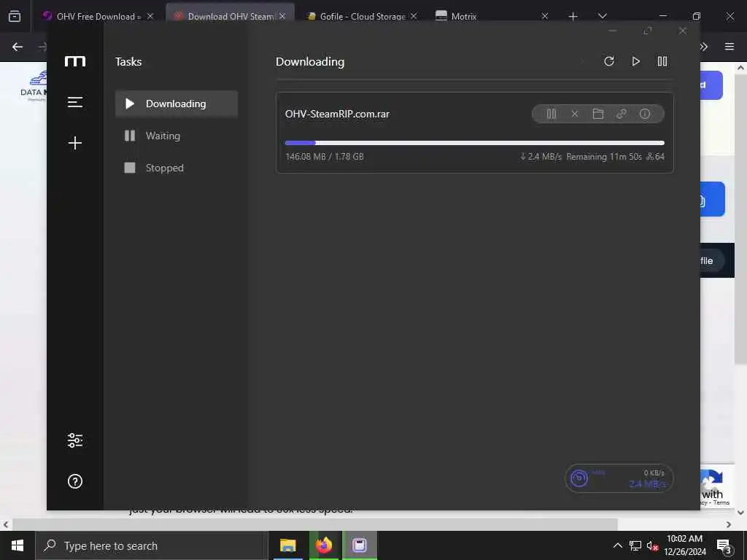Open task info for OHV-SteamRIP.com.rar
Screen dimensions: 747x560
pos(645,114)
